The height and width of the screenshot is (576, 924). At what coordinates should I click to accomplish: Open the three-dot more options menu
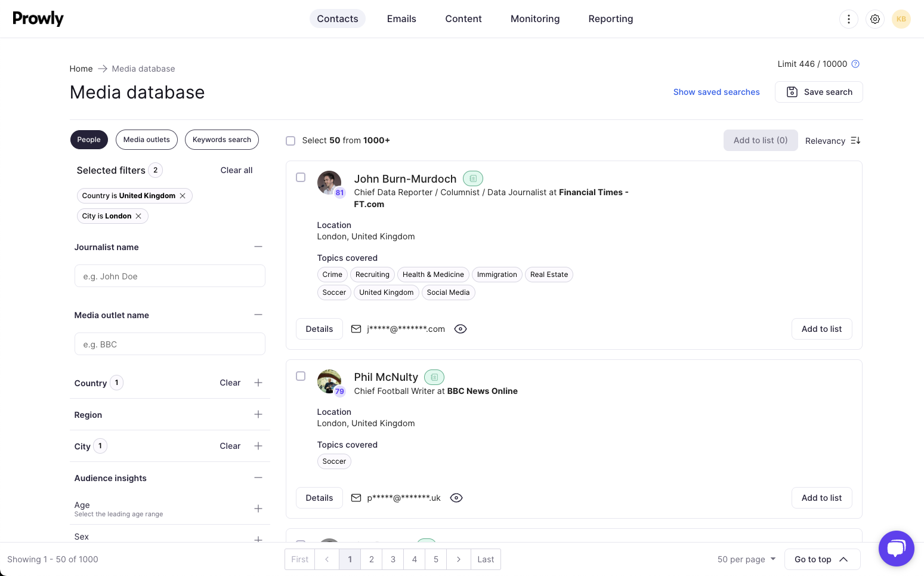tap(848, 19)
